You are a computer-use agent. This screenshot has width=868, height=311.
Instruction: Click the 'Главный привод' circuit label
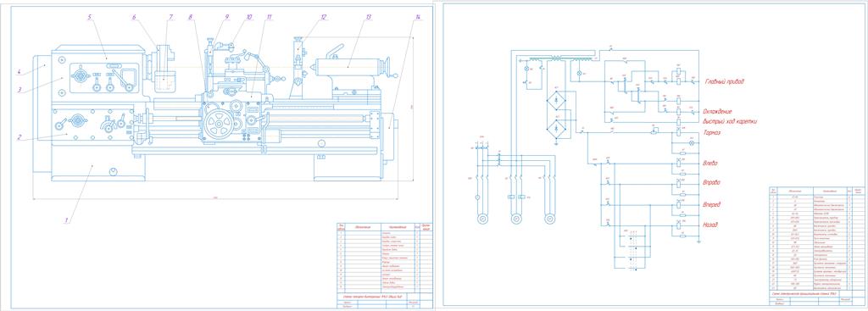coord(724,81)
